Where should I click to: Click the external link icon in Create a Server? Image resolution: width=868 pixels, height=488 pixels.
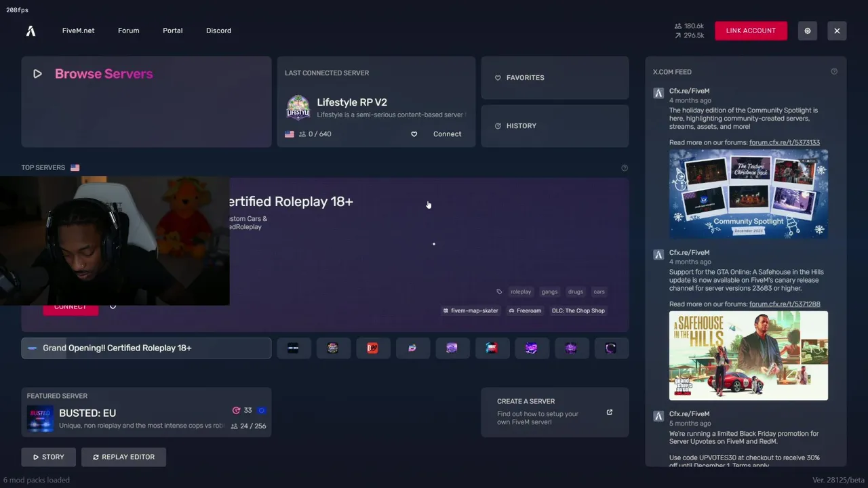(609, 412)
